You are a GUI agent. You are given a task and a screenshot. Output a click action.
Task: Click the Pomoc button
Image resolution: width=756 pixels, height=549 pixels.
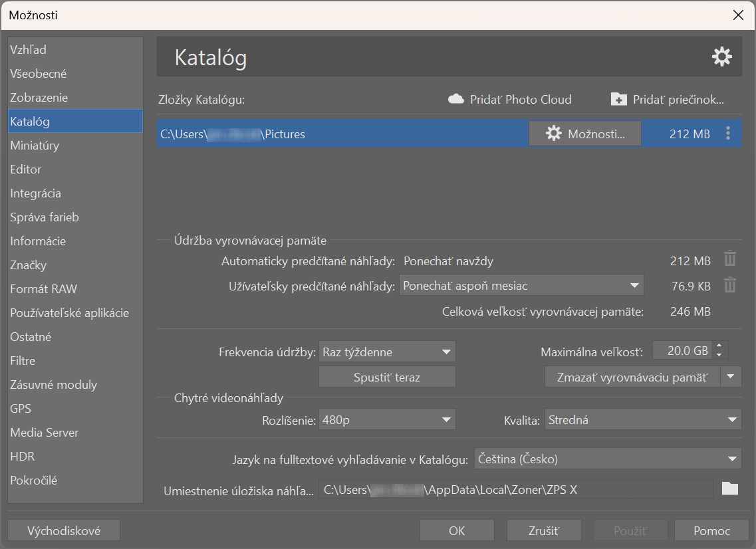[711, 530]
